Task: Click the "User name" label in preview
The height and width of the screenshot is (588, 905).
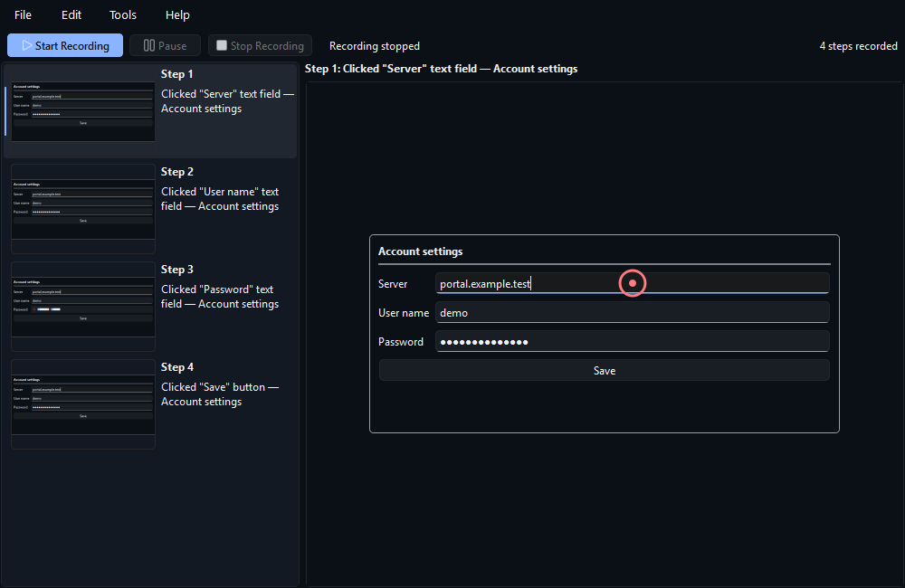Action: (x=404, y=313)
